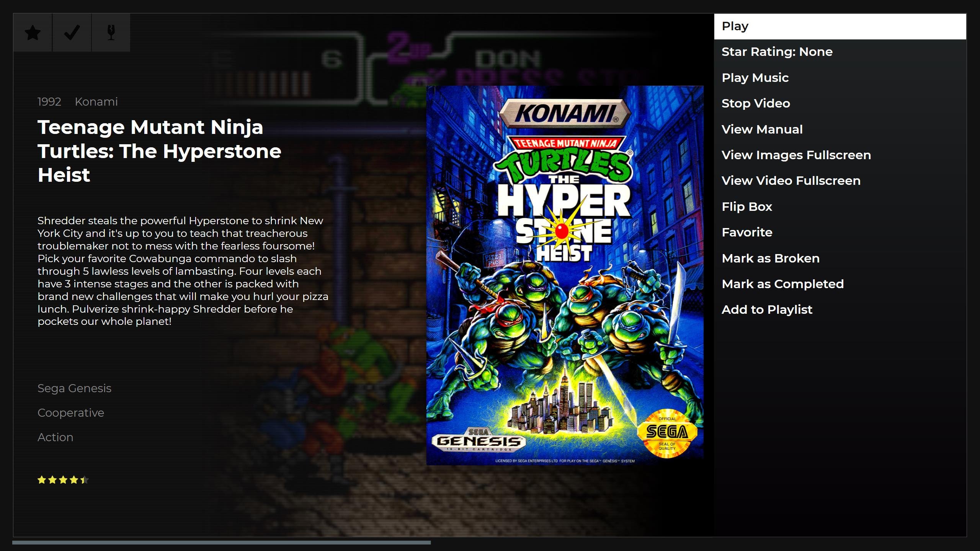The width and height of the screenshot is (980, 551).
Task: Select Play in the game menu
Action: 840,26
